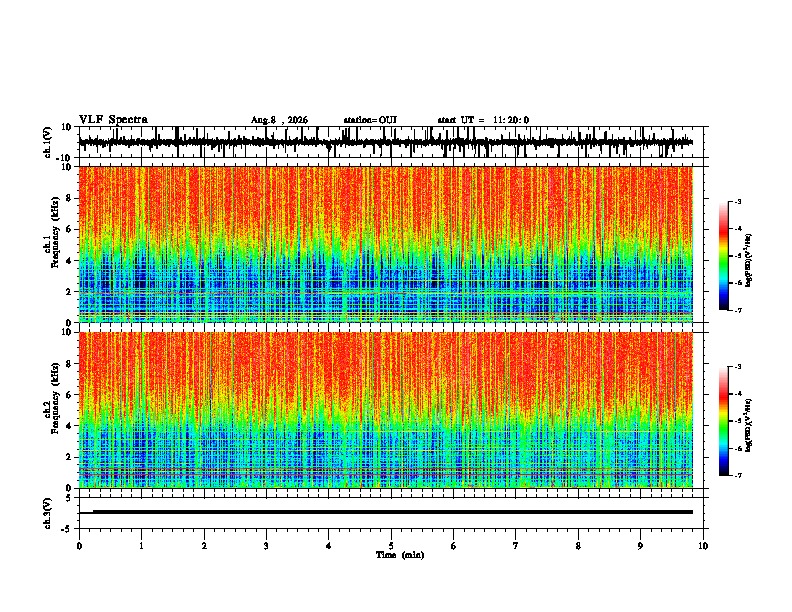Click the ch.1 waveform trace panel
This screenshot has height=612, width=792.
391,142
